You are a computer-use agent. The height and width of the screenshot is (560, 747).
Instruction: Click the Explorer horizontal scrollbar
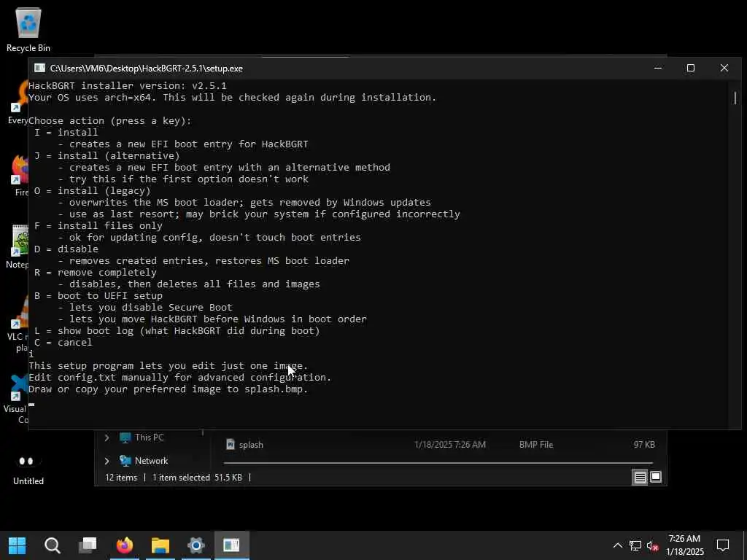tap(438, 462)
